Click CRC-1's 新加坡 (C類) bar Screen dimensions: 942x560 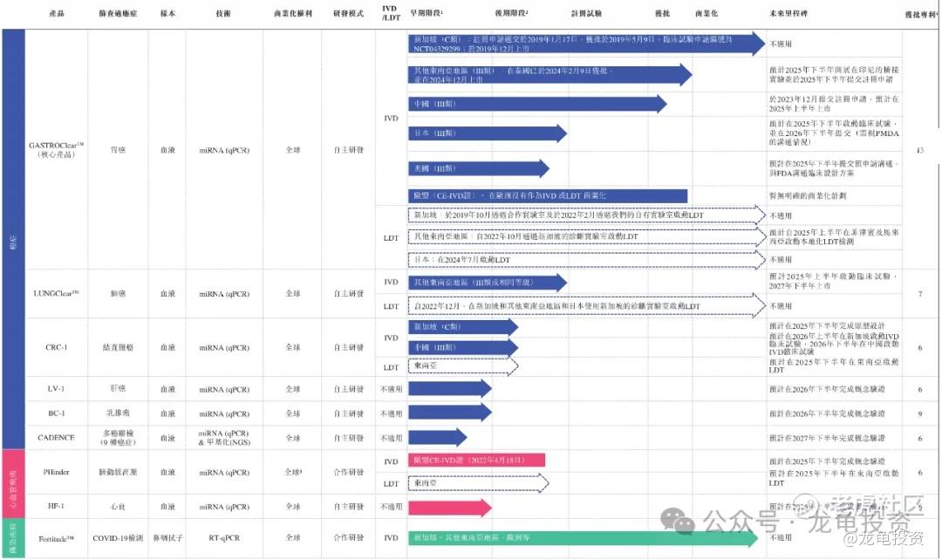click(x=462, y=327)
